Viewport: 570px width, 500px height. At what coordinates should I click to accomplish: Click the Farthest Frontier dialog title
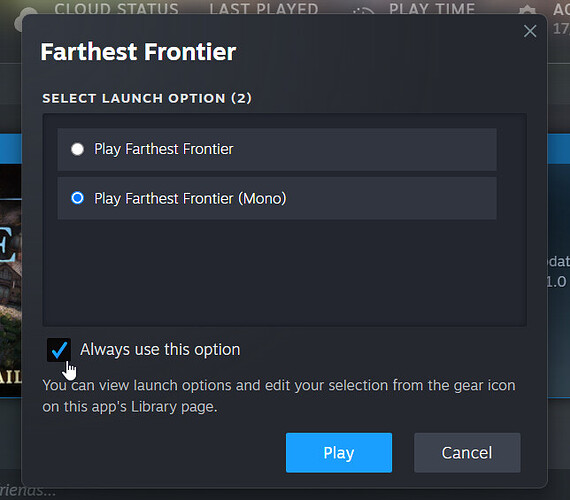pyautogui.click(x=138, y=52)
